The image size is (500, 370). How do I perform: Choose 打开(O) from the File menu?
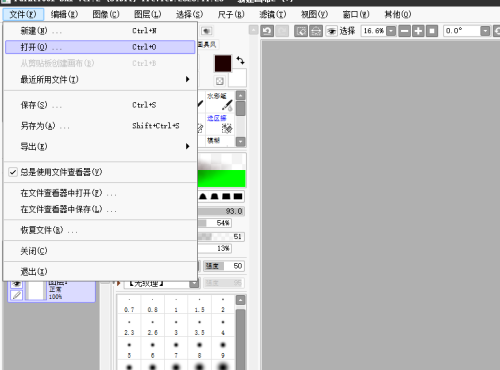click(x=100, y=47)
